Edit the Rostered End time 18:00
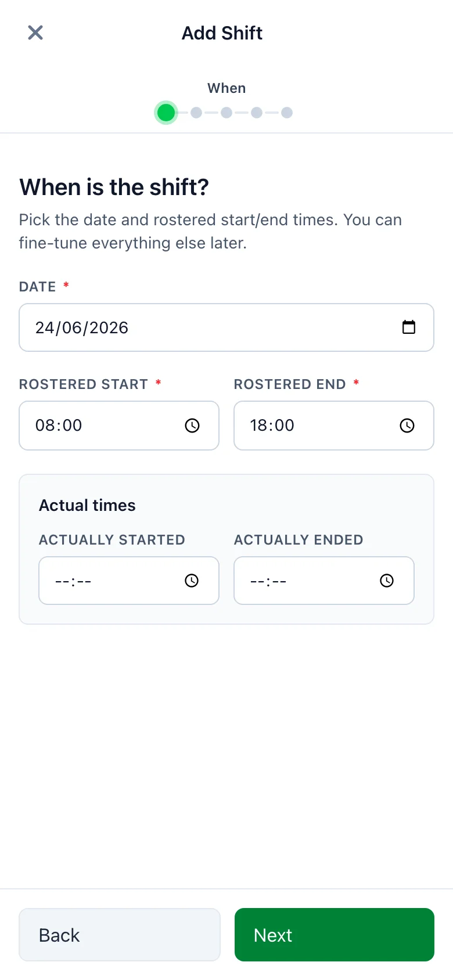This screenshot has width=453, height=980. (272, 426)
